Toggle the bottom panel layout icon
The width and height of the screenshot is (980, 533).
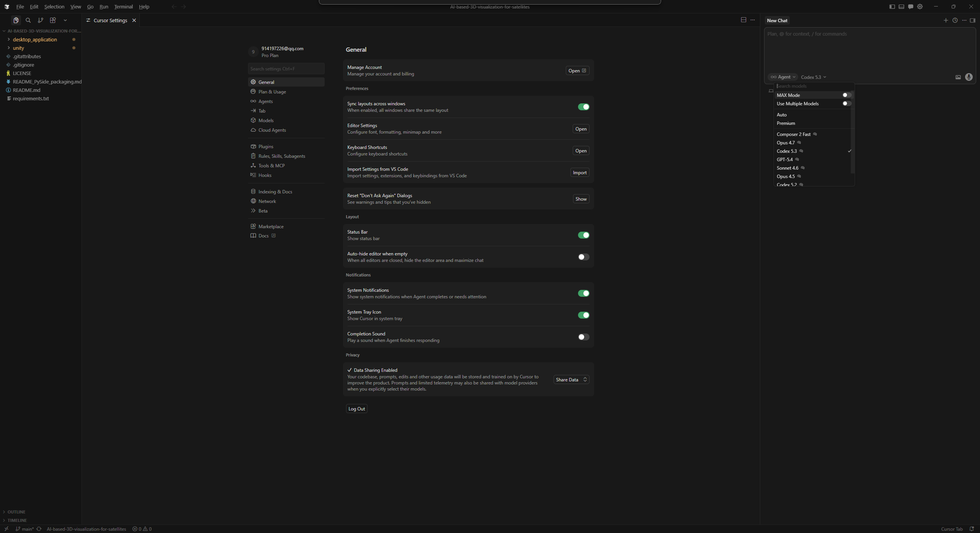click(901, 7)
